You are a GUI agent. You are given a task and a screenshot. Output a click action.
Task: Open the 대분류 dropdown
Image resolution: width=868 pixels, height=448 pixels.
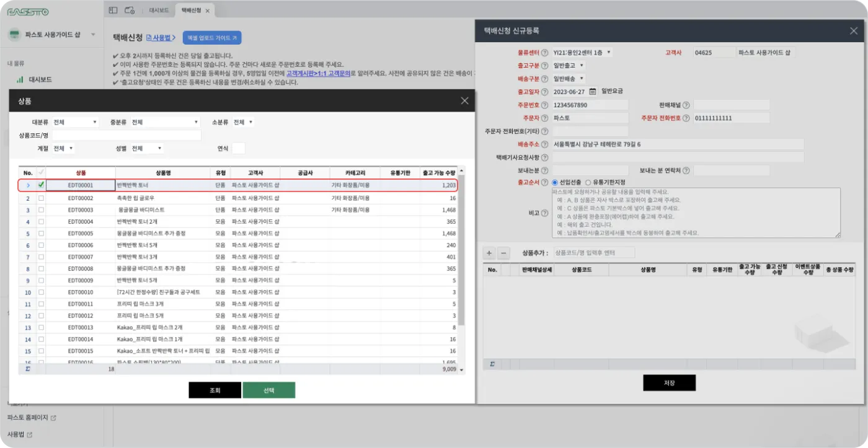pos(75,122)
